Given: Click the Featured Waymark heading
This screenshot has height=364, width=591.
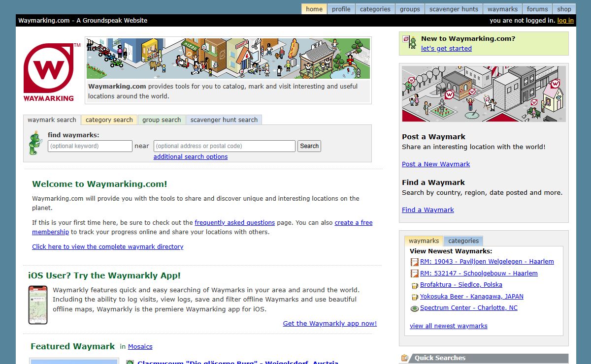Looking at the screenshot, I should [x=72, y=347].
